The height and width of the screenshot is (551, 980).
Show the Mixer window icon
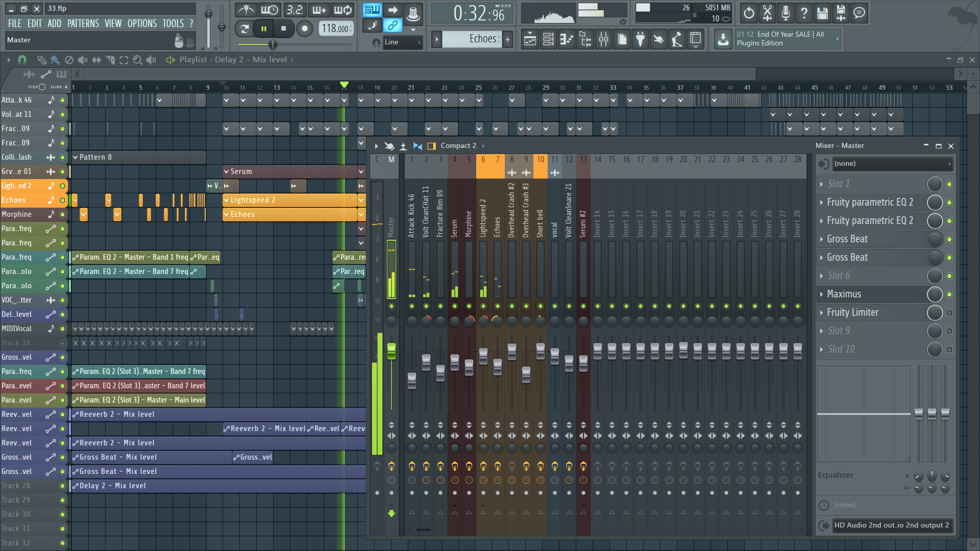[603, 39]
